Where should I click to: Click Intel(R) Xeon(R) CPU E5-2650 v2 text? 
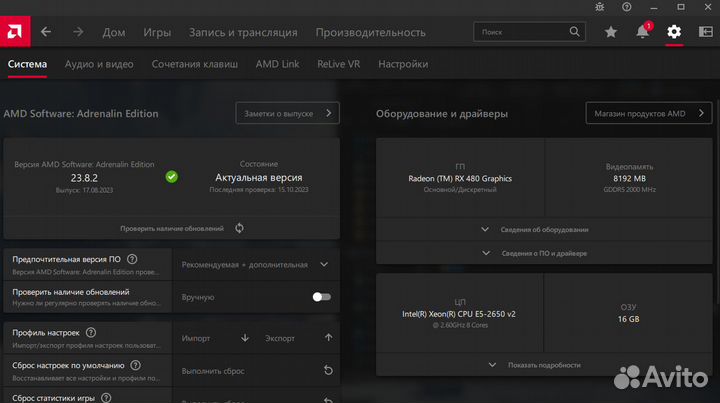[459, 314]
